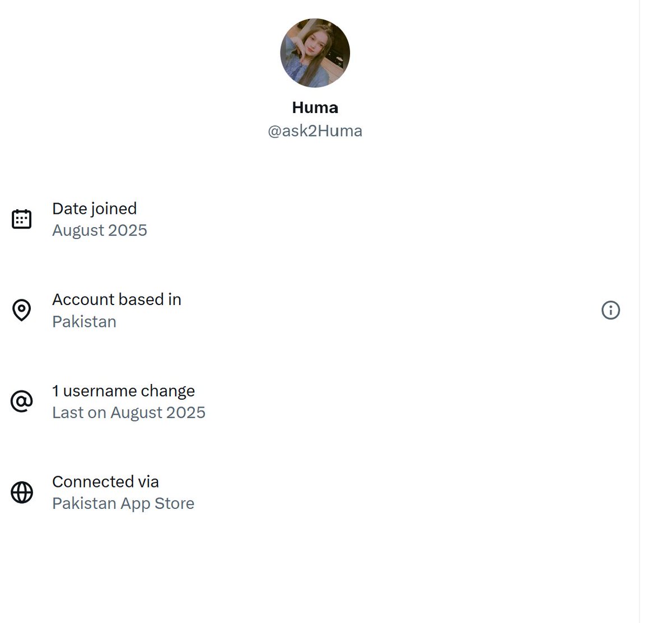Viewport: 672px width, 623px height.
Task: Select the Connected via label
Action: click(105, 481)
